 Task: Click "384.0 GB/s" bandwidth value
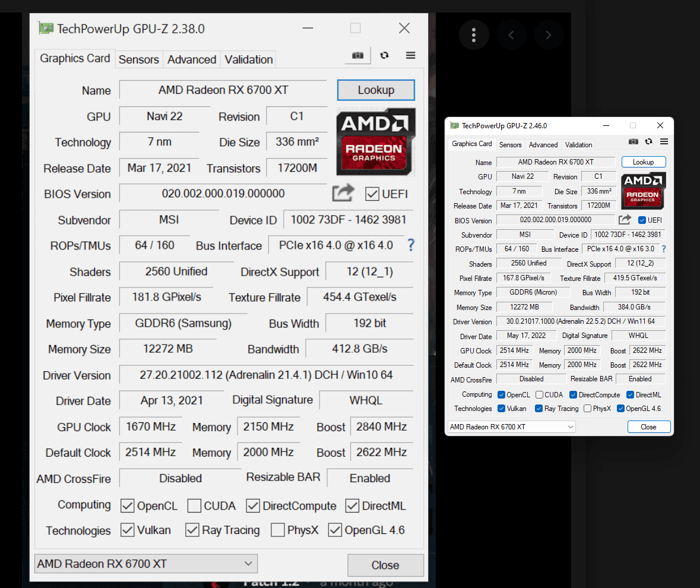coord(634,307)
